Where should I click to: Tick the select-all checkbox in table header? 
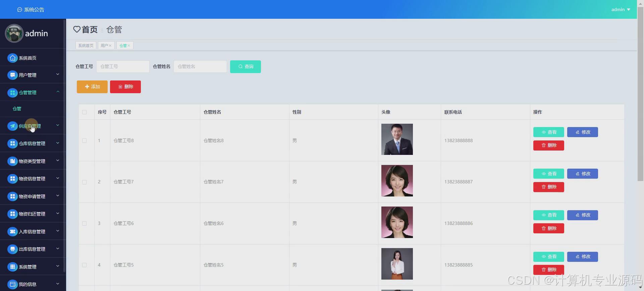coord(84,112)
